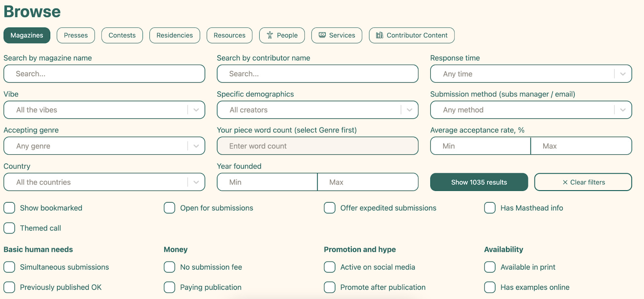
Task: Click the Accepting genre chevron arrow
Action: coord(196,146)
